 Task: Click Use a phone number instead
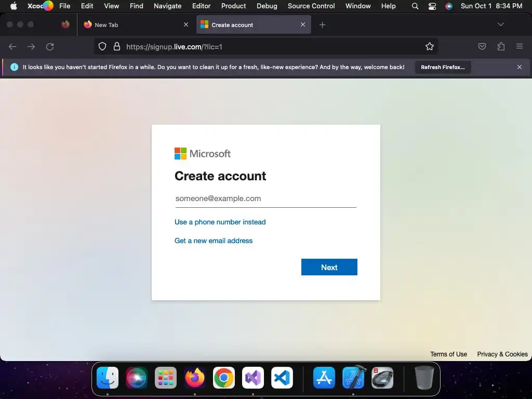[x=220, y=222]
